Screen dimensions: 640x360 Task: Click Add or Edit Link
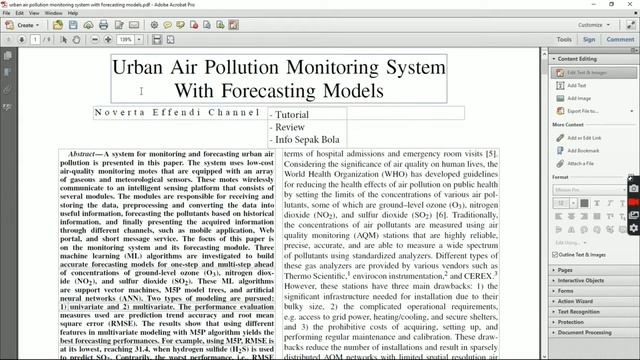(x=579, y=138)
